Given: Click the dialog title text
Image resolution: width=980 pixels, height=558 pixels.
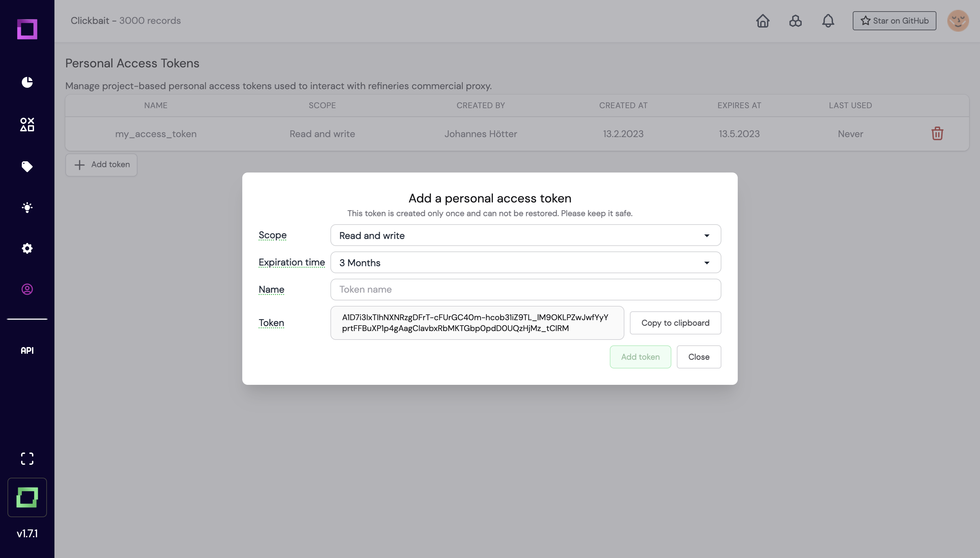Looking at the screenshot, I should click(490, 198).
